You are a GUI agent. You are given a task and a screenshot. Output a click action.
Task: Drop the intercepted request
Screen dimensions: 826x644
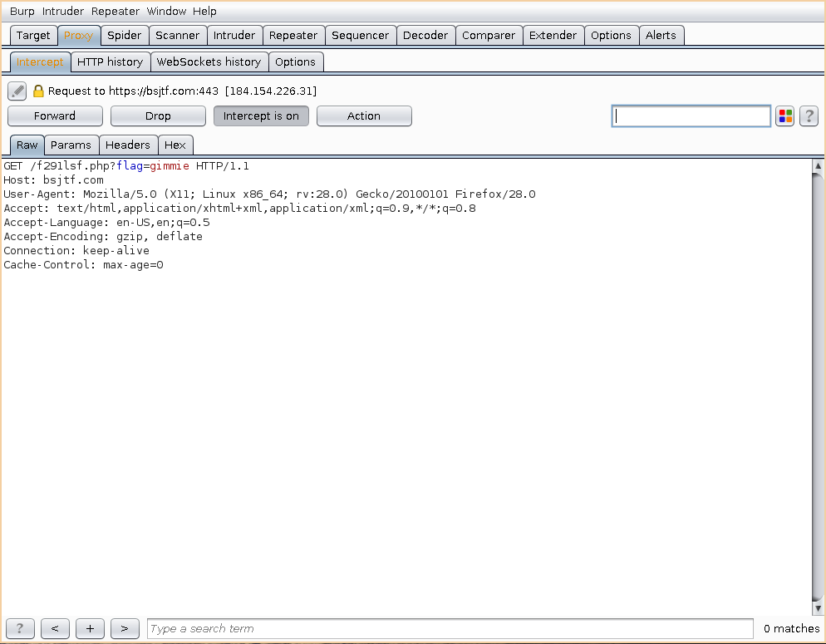pyautogui.click(x=158, y=116)
